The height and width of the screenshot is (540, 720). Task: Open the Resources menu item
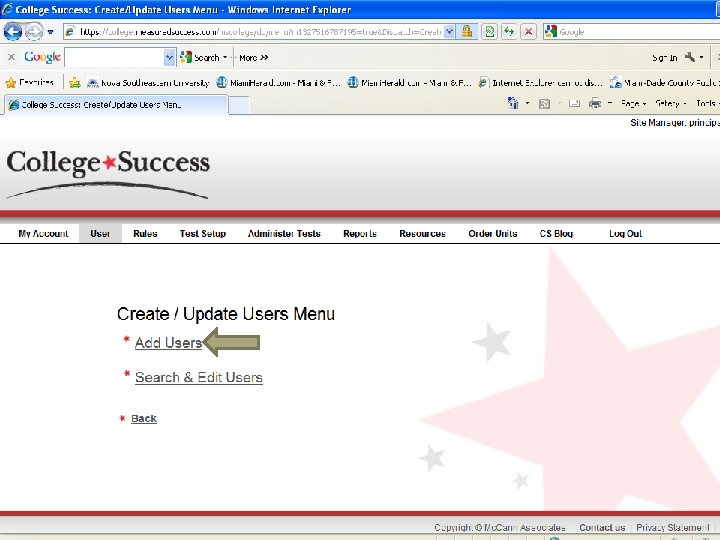(x=422, y=233)
